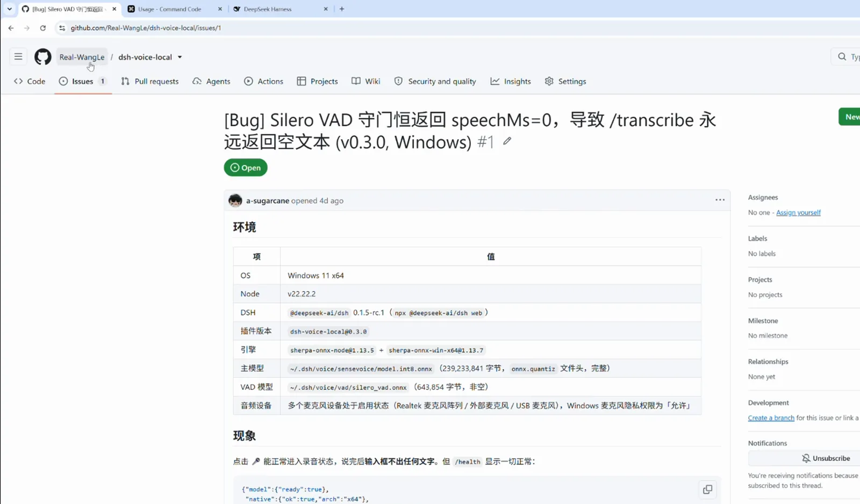Image resolution: width=860 pixels, height=504 pixels.
Task: Open the Projects tab
Action: pos(317,81)
